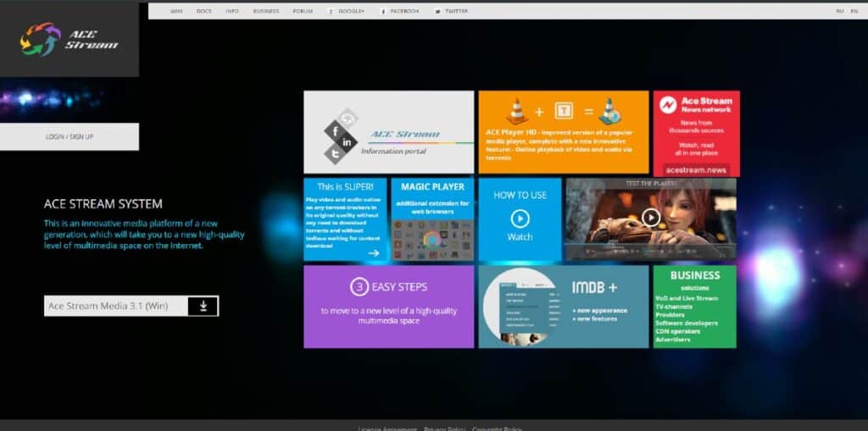This screenshot has width=868, height=431.
Task: Click 'TV-channels' on the Business tile
Action: [674, 307]
